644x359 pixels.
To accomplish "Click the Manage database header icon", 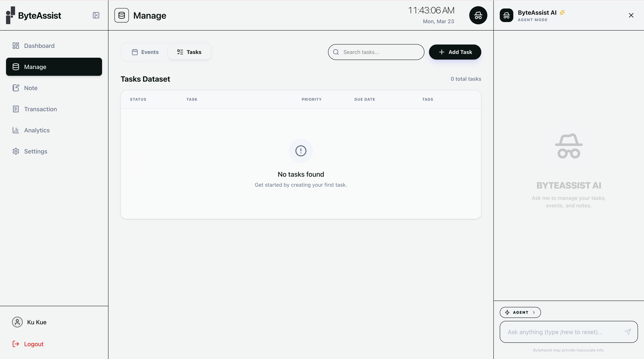I will click(x=121, y=15).
